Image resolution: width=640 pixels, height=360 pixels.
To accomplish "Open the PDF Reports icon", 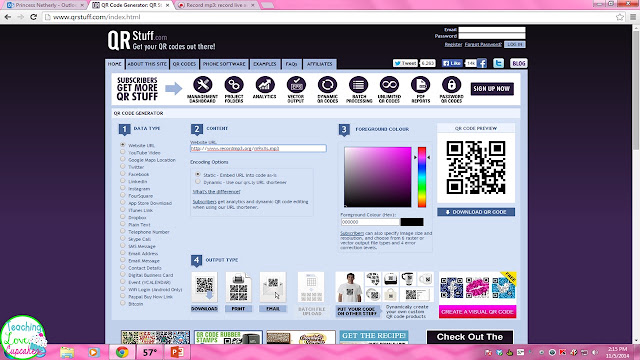I will pyautogui.click(x=420, y=85).
